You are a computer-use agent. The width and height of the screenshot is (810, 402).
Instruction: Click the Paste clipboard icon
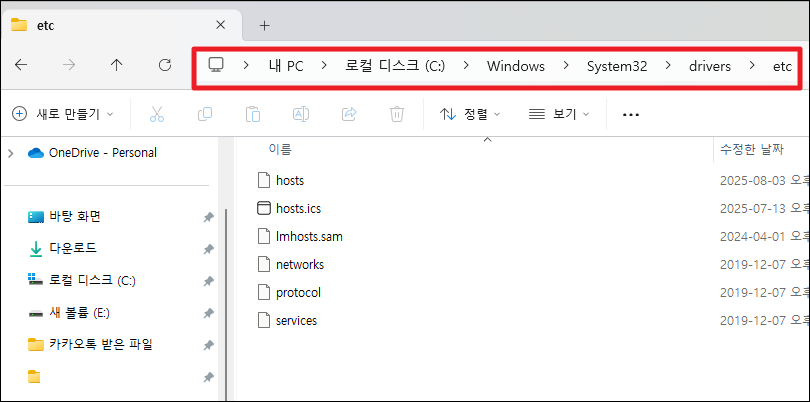click(x=253, y=114)
